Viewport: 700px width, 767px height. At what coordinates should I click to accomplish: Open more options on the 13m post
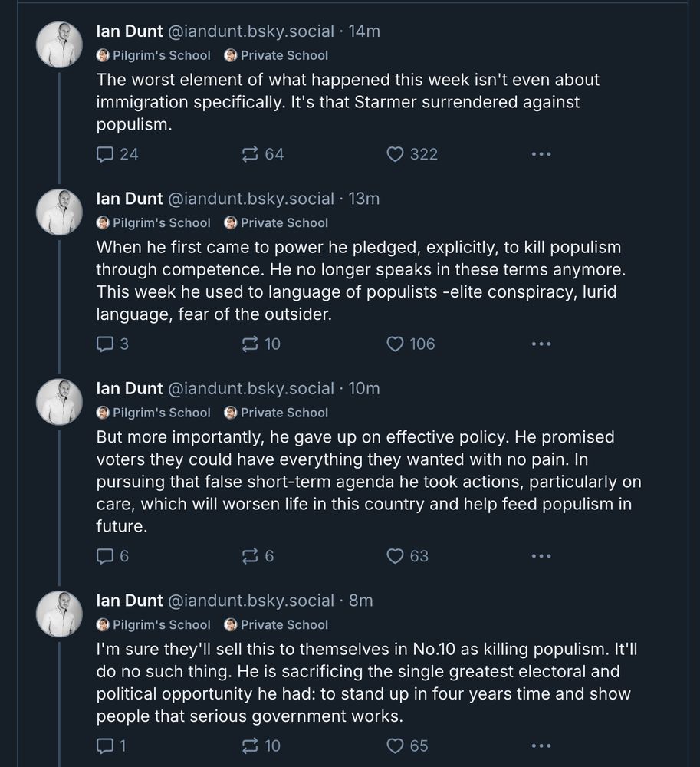pyautogui.click(x=541, y=344)
